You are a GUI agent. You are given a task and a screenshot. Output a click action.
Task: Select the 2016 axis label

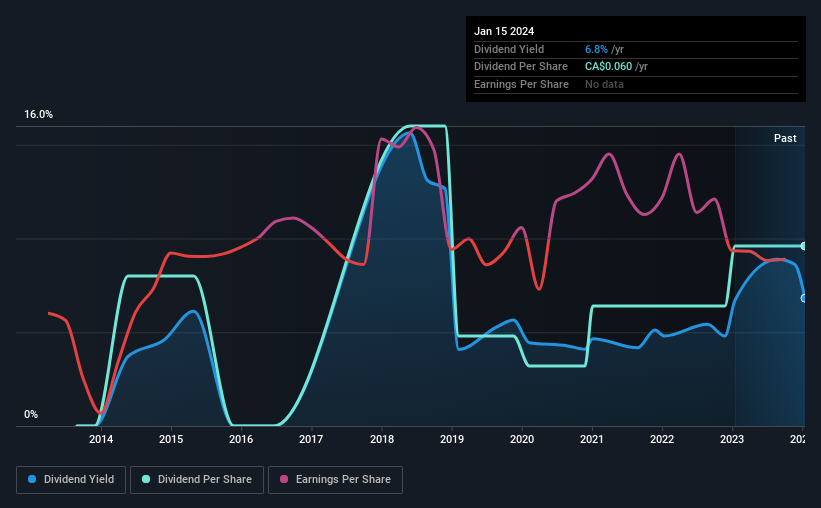click(241, 439)
